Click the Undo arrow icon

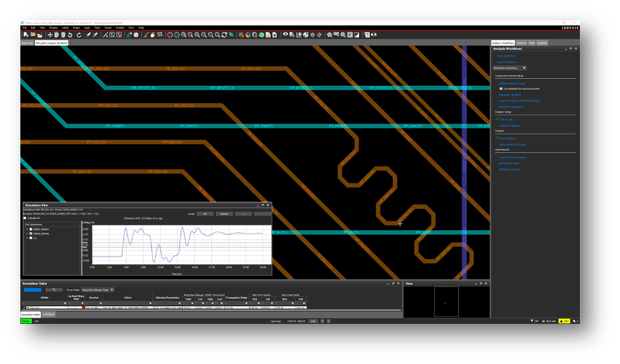coord(70,34)
